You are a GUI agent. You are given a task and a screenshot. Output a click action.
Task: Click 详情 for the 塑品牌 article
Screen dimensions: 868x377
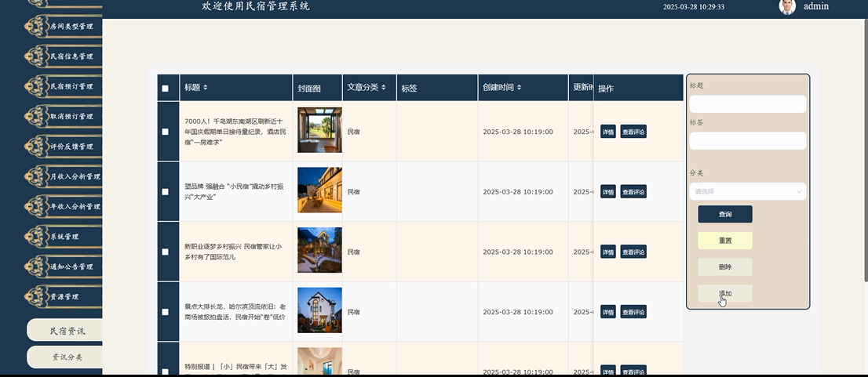(607, 192)
